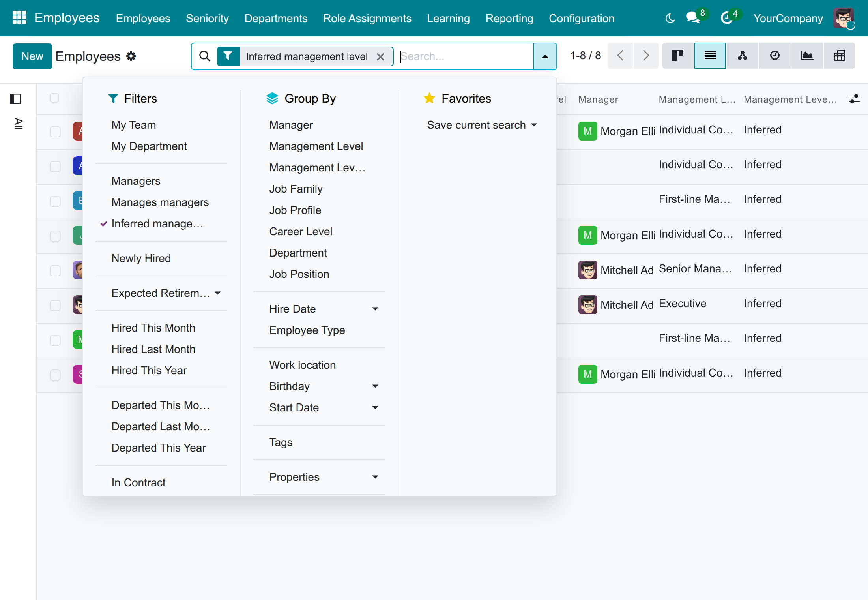Collapse the search options dropdown toggle
The image size is (868, 600).
(x=545, y=56)
